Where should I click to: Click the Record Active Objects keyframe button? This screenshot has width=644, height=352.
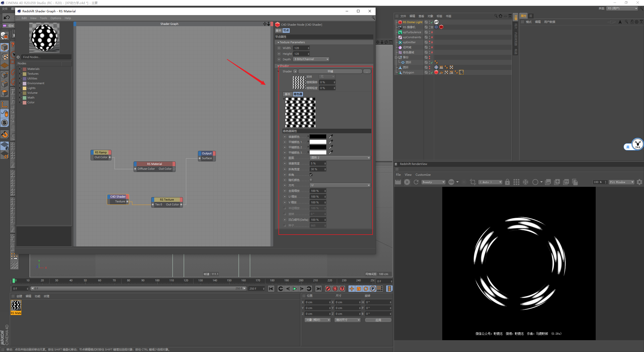click(328, 289)
